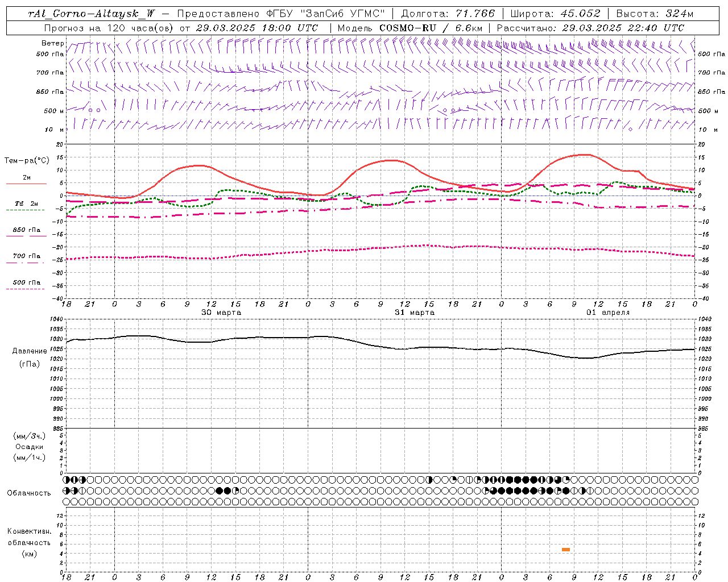This screenshot has width=728, height=582.
Task: Click the 31 марта date label
Action: coord(415,313)
